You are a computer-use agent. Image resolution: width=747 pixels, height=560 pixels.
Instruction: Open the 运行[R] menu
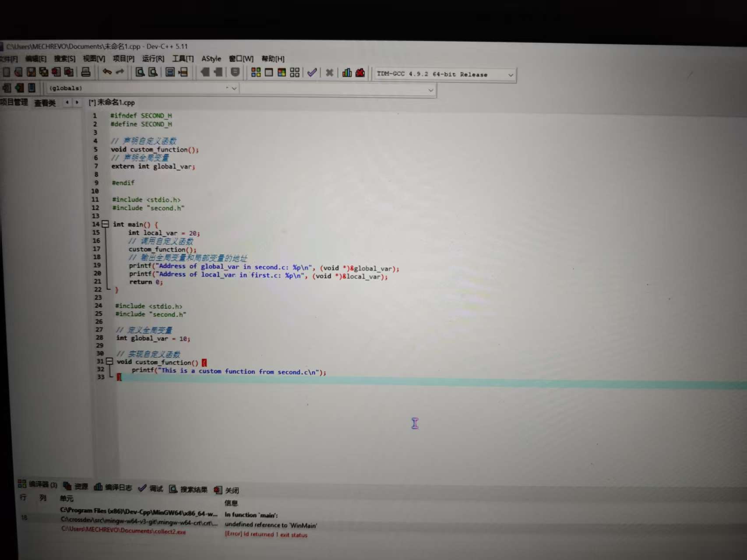(153, 59)
